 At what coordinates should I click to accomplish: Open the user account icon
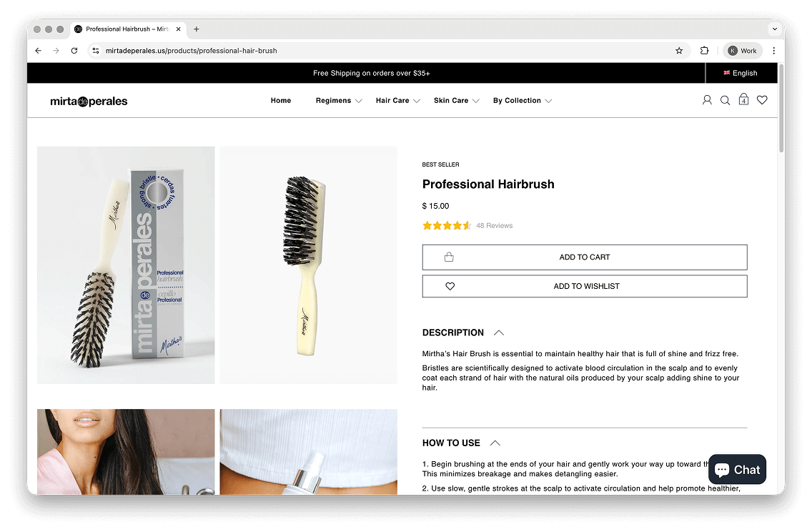707,100
